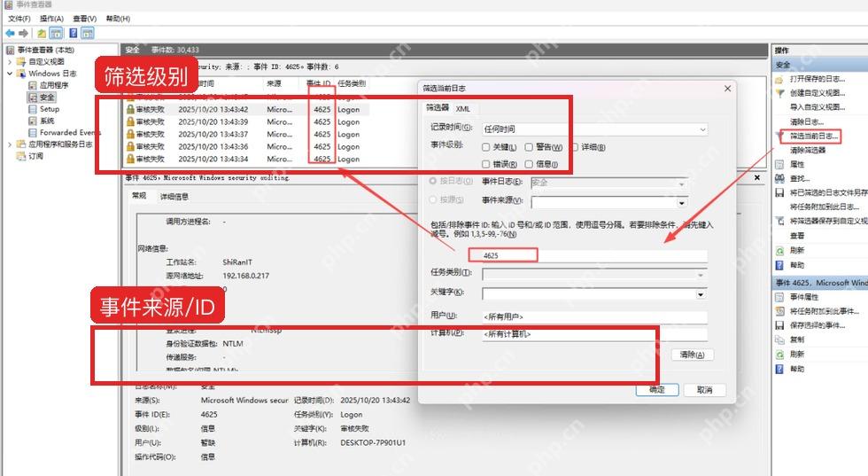This screenshot has height=476, width=868.
Task: Click the 将任务附加到此事件 icon
Action: point(779,311)
